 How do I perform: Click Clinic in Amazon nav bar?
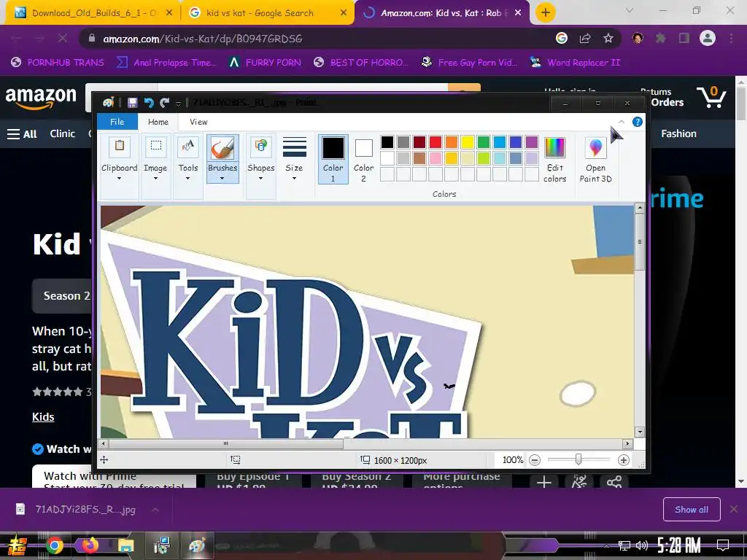[x=63, y=134]
